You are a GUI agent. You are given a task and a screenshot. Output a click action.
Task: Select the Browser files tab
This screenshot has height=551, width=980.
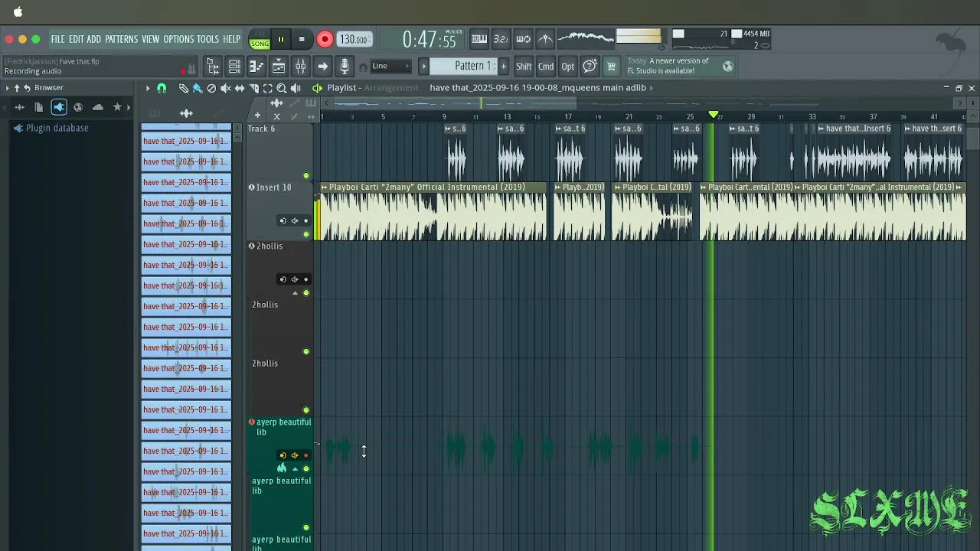39,107
